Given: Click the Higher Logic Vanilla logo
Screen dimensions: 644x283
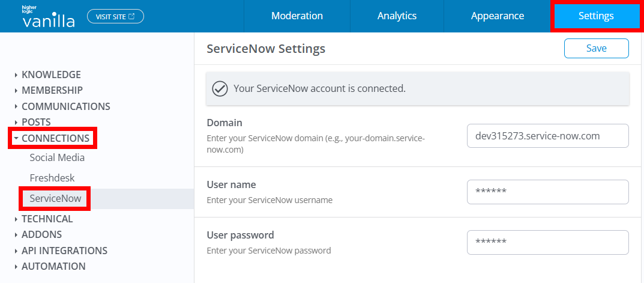Looking at the screenshot, I should (49, 17).
